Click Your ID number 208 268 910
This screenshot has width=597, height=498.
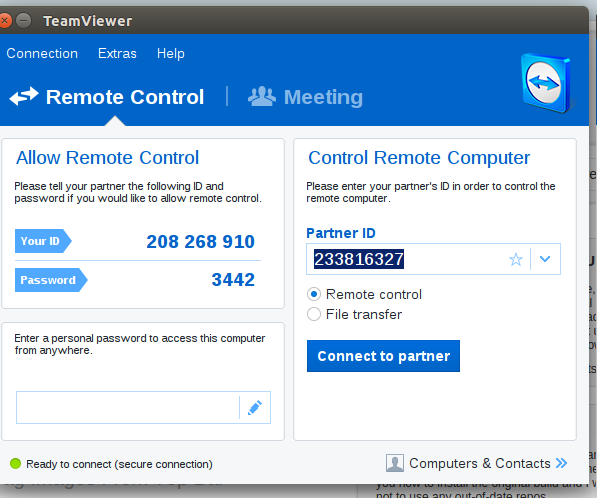pos(200,241)
